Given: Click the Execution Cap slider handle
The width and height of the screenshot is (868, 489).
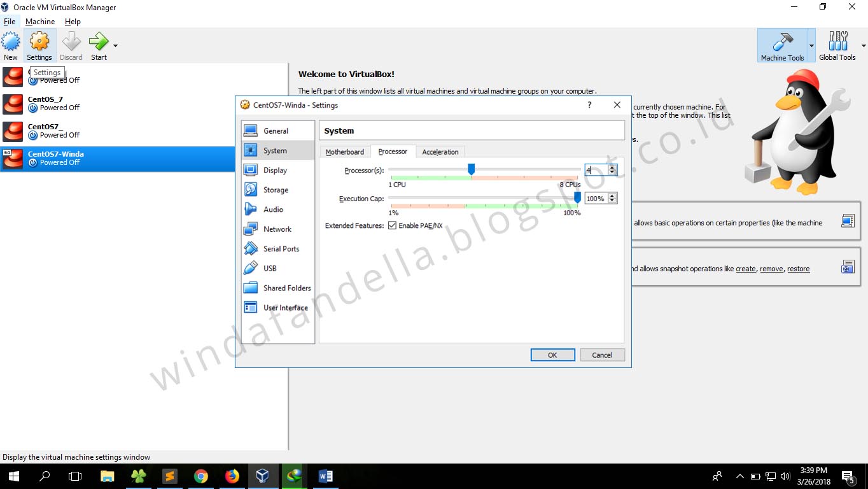Looking at the screenshot, I should tap(577, 198).
